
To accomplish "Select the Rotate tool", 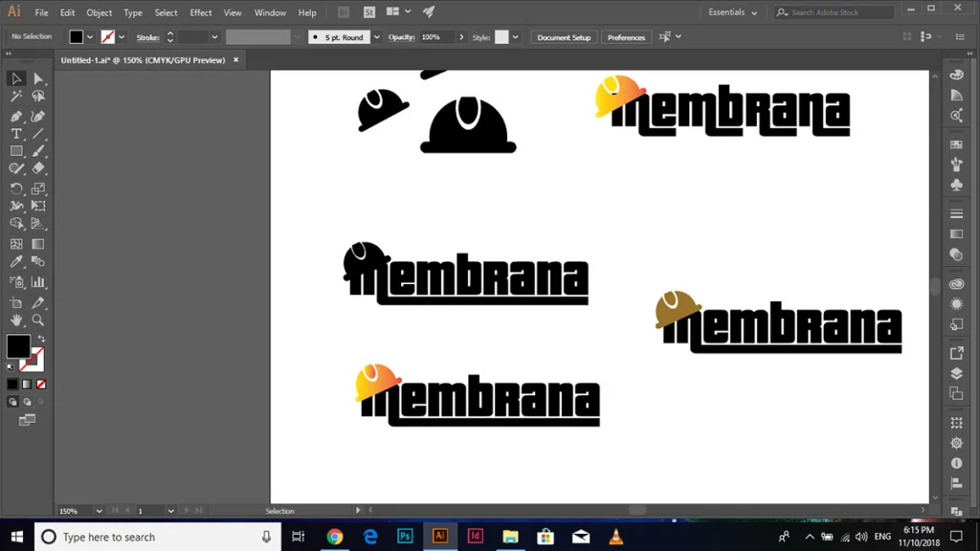I will (x=16, y=188).
